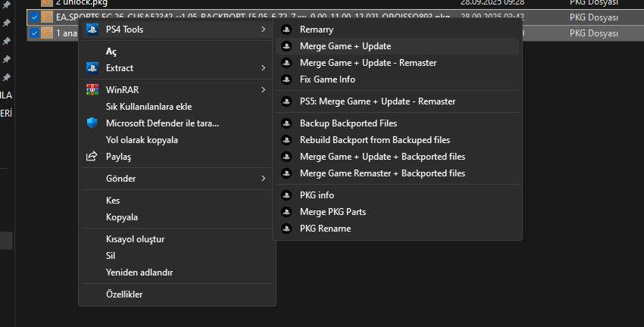This screenshot has width=644, height=327.
Task: Uncheck the EA.SPORTS.FC.26 file checkbox
Action: tap(34, 17)
